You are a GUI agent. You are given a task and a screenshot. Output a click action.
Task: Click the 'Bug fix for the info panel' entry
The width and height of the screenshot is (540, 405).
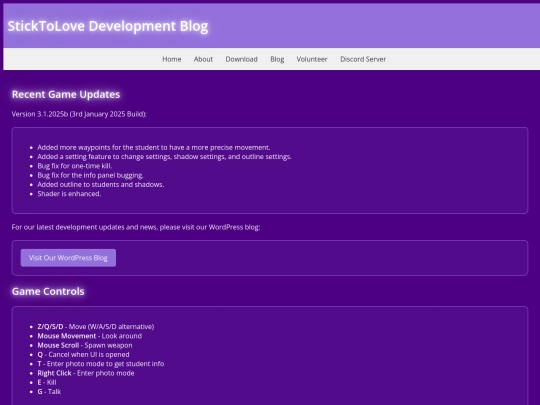pos(90,175)
